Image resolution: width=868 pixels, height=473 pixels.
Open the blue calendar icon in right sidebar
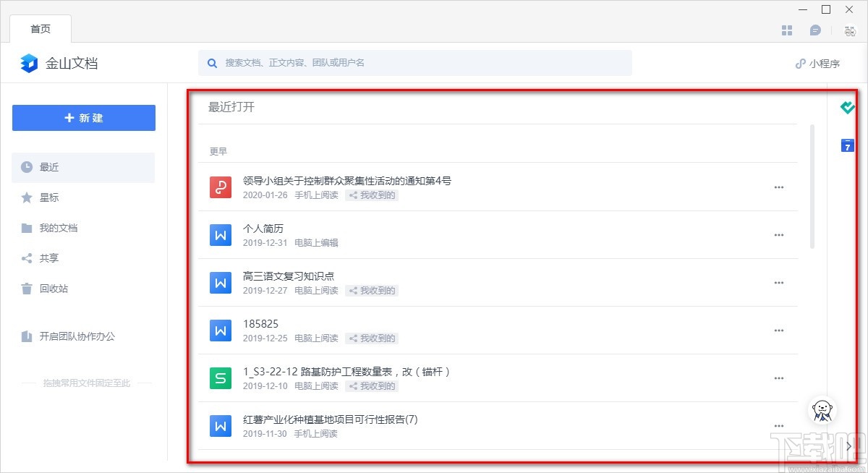pyautogui.click(x=847, y=145)
